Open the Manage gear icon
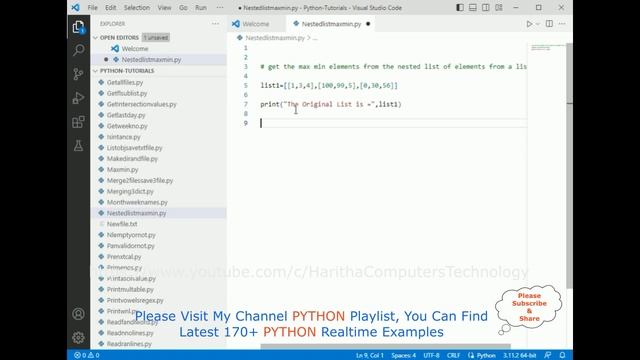Screen dimensions: 640x360 click(x=78, y=338)
